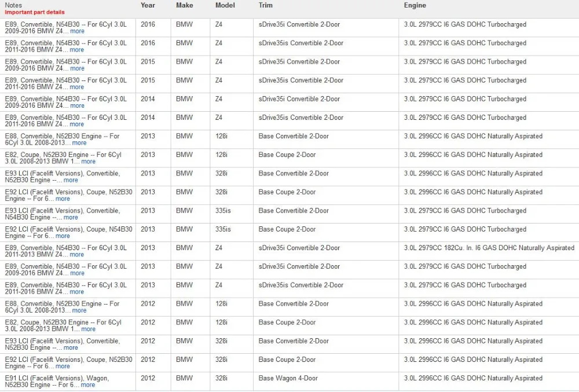This screenshot has width=579, height=392.
Task: Click '128i' model in 2013 Base Coupe row
Action: pyautogui.click(x=221, y=155)
